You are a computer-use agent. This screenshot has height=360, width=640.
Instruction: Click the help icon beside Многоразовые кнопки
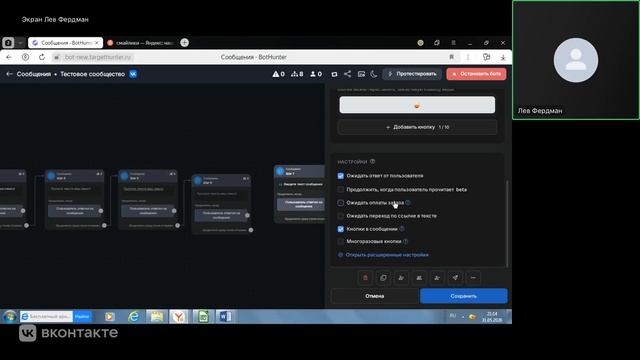(x=405, y=241)
